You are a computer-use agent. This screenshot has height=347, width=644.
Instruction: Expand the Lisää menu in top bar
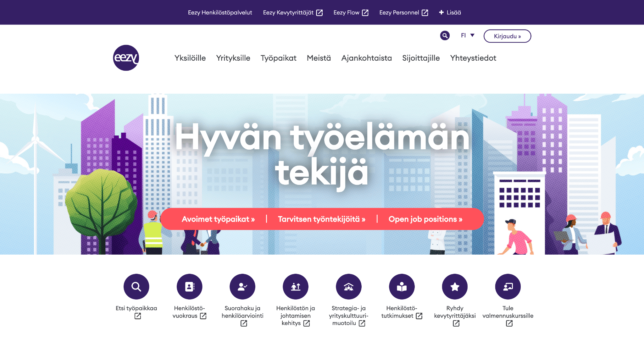pos(450,13)
